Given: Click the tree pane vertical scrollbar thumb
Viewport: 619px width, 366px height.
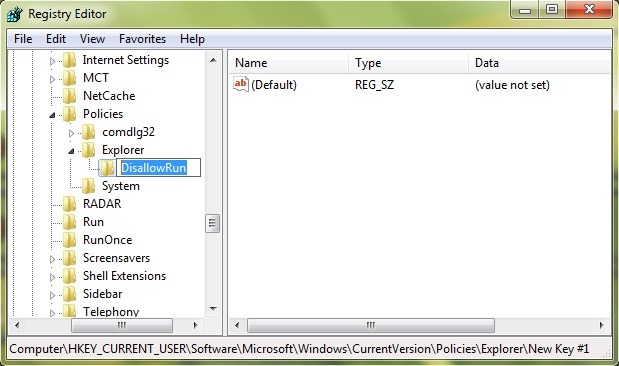Looking at the screenshot, I should (213, 223).
